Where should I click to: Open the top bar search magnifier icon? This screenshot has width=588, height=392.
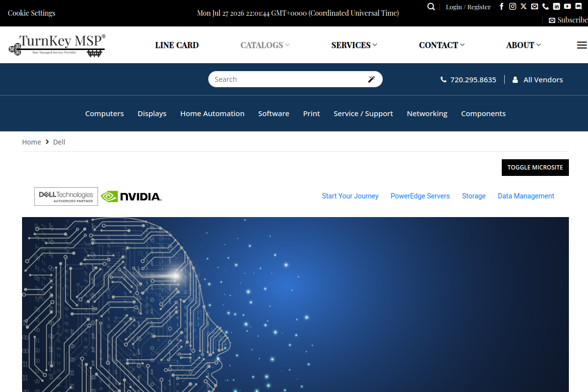click(431, 6)
